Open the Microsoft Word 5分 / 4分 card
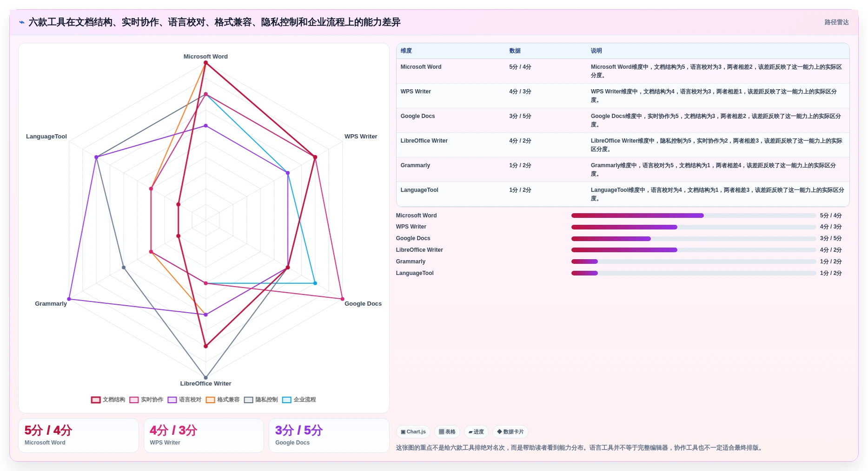Image resolution: width=868 pixels, height=471 pixels. [79, 436]
